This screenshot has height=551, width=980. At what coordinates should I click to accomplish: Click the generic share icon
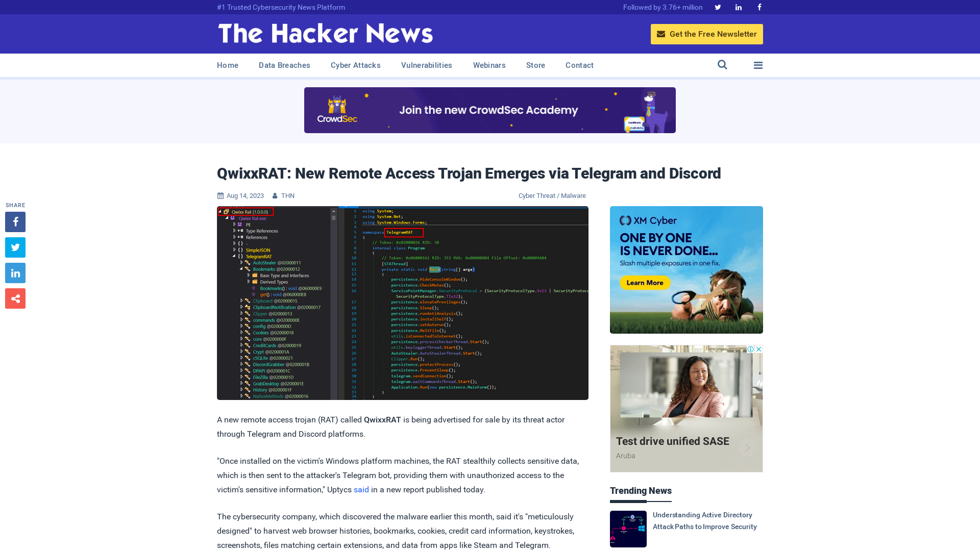pyautogui.click(x=15, y=298)
